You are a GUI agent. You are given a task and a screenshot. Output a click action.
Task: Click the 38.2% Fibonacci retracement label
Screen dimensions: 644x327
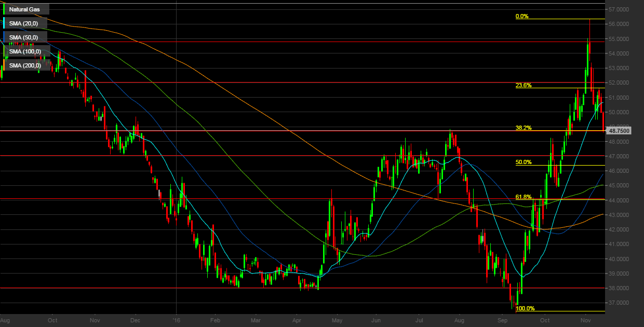[x=524, y=128]
